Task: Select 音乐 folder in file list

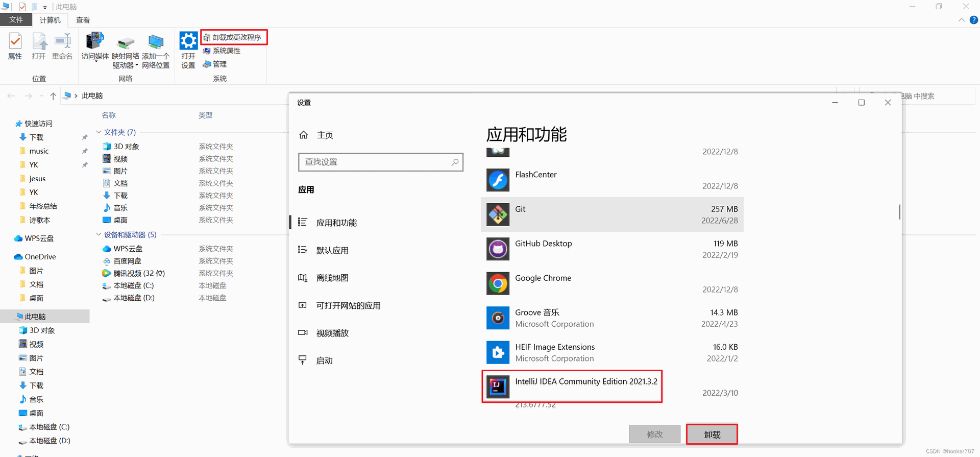Action: (x=115, y=208)
